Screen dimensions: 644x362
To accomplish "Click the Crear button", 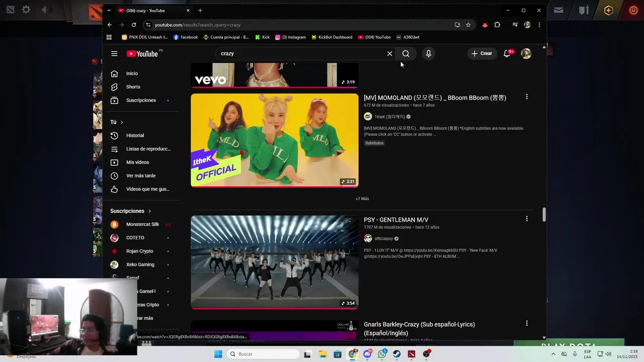I will point(482,54).
